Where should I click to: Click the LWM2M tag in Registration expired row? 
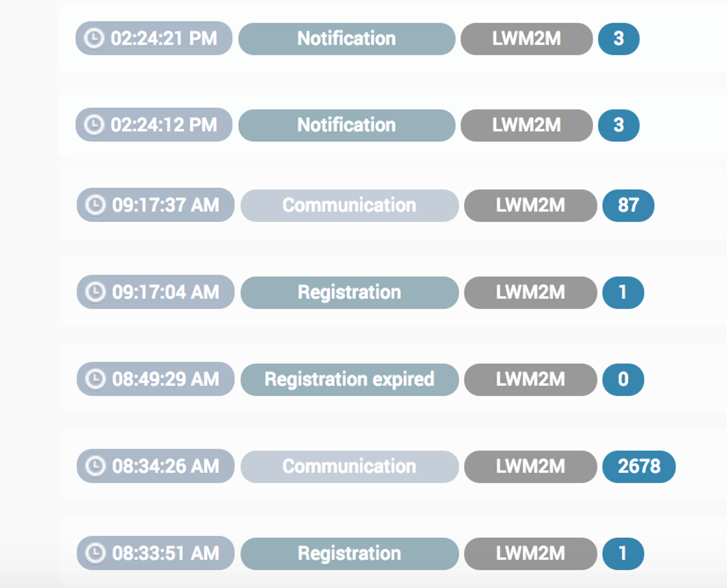(x=530, y=379)
